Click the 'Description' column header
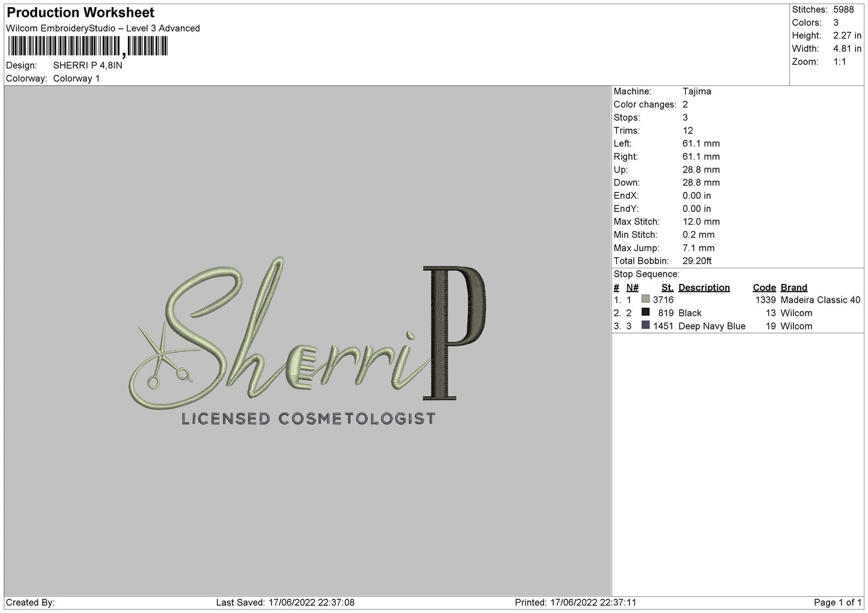Image resolution: width=868 pixels, height=613 pixels. point(704,288)
